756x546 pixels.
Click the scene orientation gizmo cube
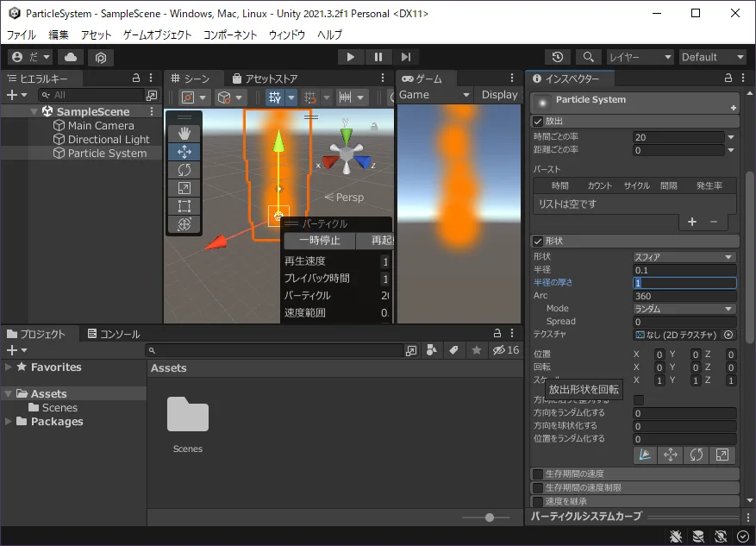(x=347, y=154)
